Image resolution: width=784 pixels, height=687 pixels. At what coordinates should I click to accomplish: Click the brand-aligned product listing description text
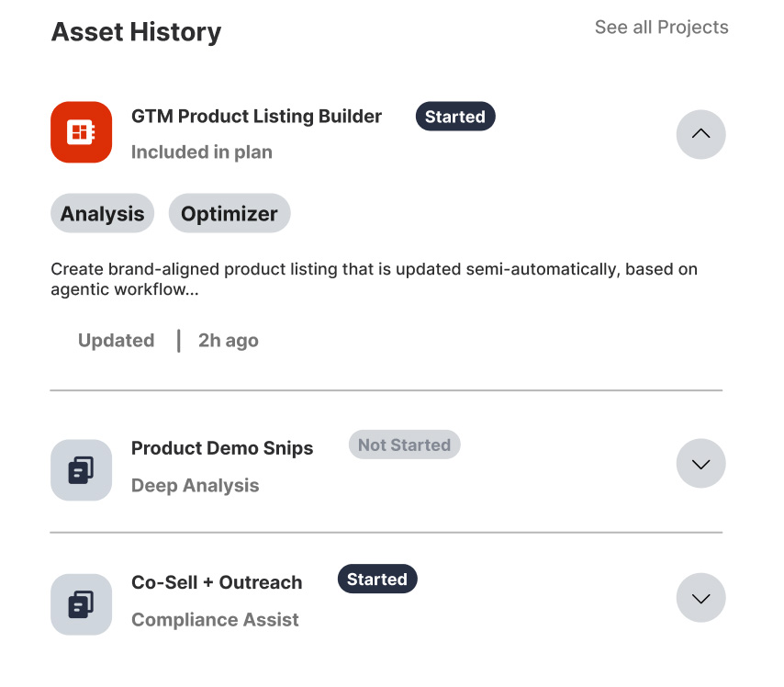[374, 279]
